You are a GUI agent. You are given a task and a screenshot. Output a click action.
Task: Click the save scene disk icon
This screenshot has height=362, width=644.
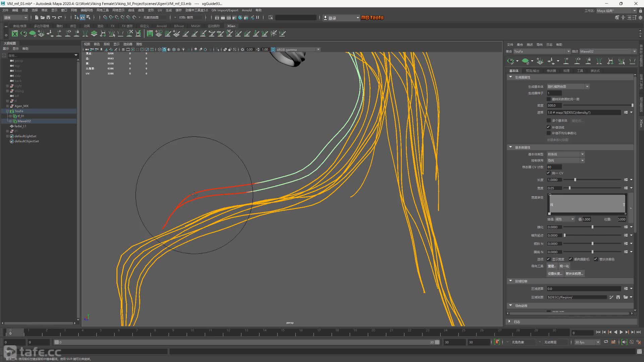pyautogui.click(x=48, y=17)
